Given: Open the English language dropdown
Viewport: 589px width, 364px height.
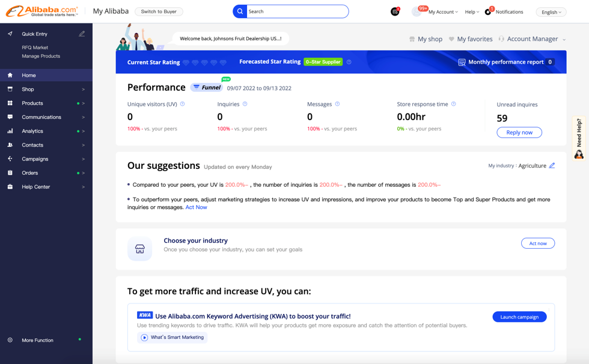Looking at the screenshot, I should pos(551,12).
